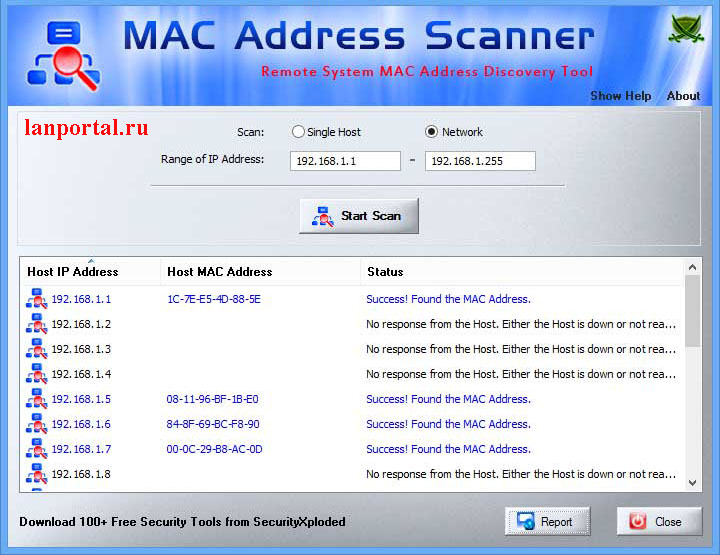Select MAC address 84-8F-69-BC-F8-90
Viewport: 720px width, 555px height.
click(213, 424)
